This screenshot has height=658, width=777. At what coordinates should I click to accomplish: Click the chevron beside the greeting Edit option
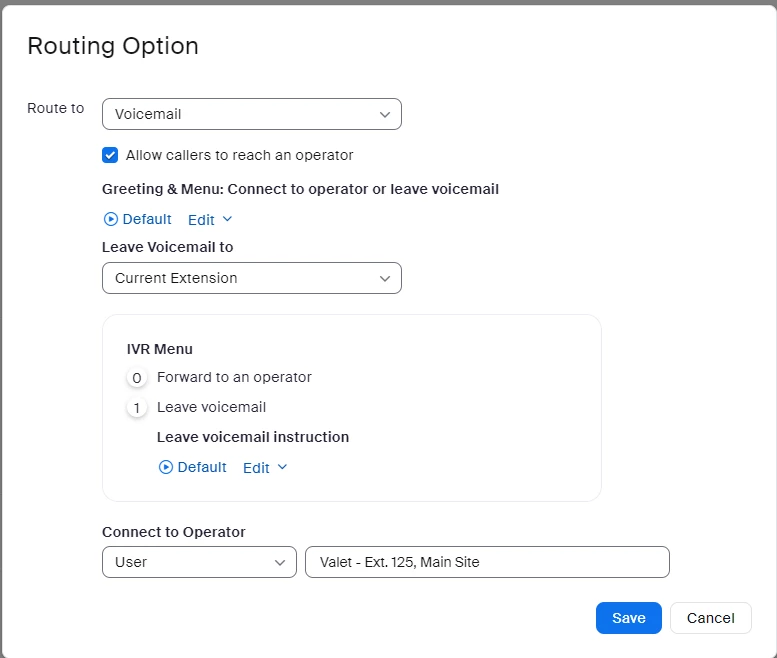click(x=227, y=219)
